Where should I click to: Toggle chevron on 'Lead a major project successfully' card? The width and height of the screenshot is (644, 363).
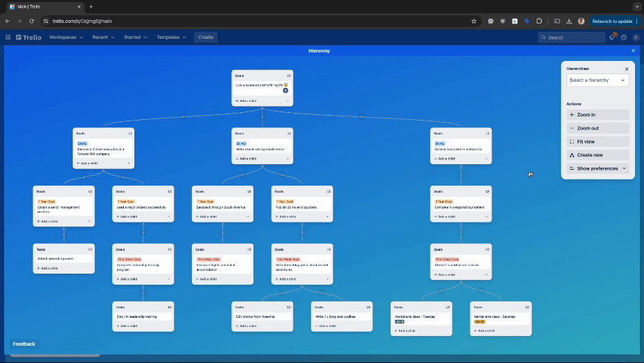pyautogui.click(x=168, y=217)
